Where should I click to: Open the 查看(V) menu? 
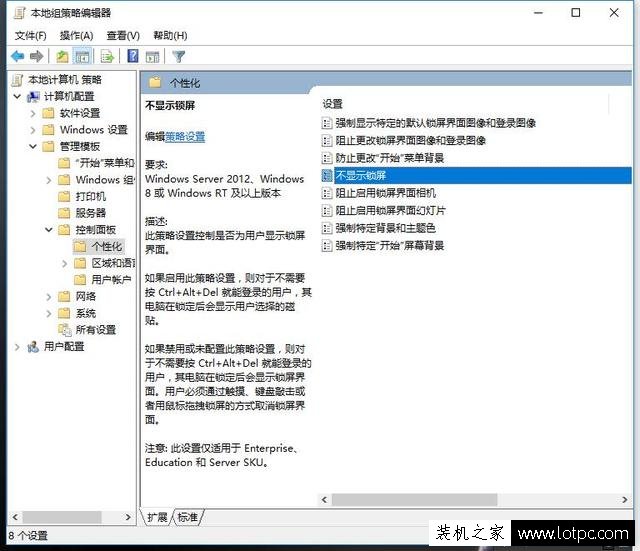(123, 36)
